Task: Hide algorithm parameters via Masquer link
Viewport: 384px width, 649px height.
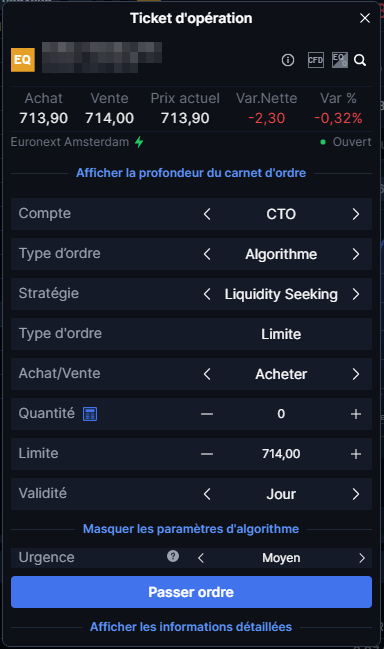Action: point(191,529)
